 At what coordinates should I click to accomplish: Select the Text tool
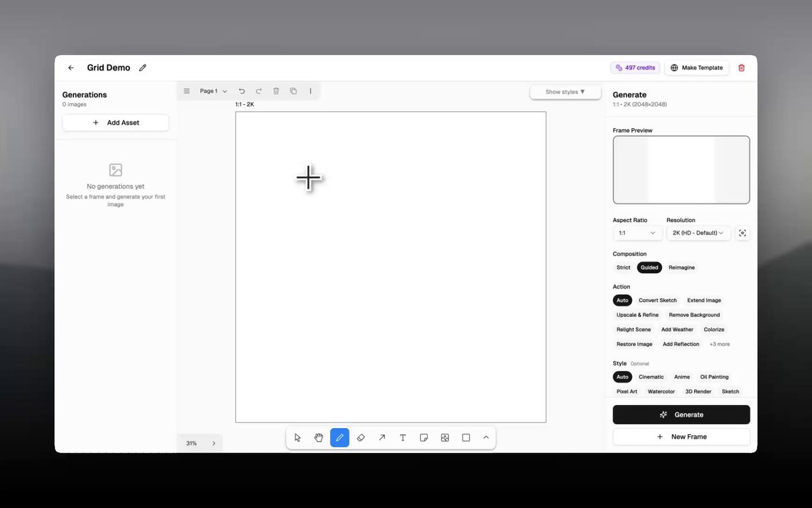(403, 438)
